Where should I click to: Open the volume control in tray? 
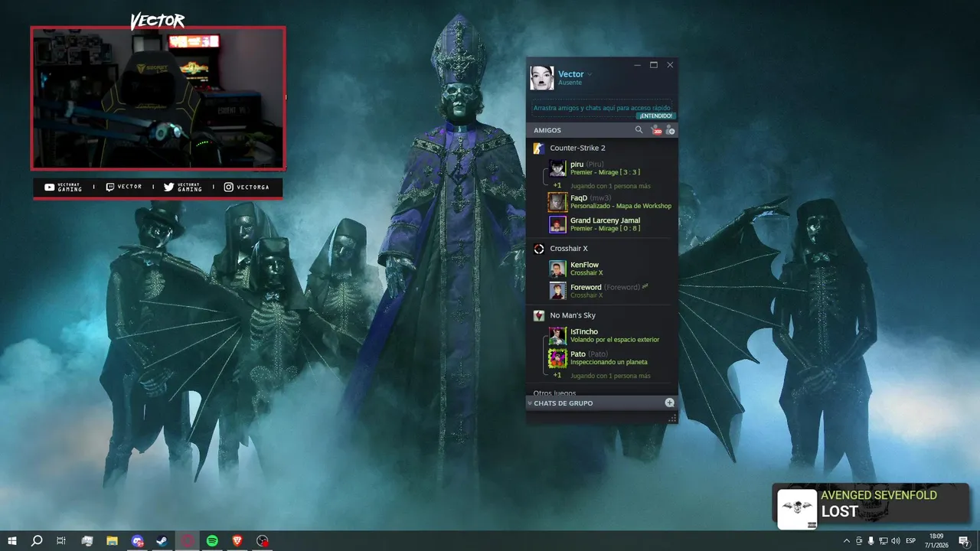(896, 541)
